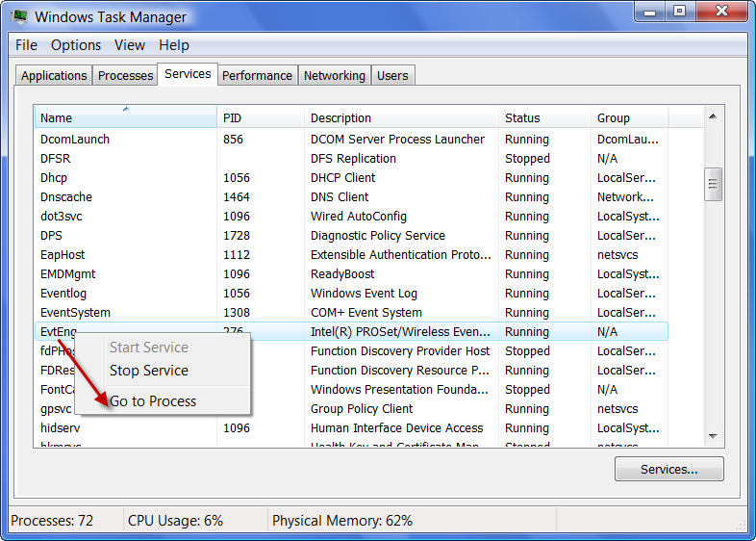Select the EventSystem service row

click(351, 313)
